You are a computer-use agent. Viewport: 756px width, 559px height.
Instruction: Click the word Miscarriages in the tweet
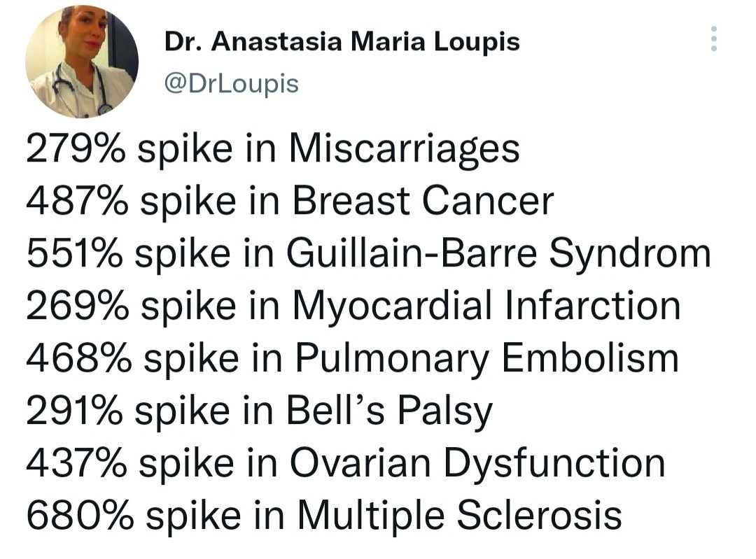[404, 149]
